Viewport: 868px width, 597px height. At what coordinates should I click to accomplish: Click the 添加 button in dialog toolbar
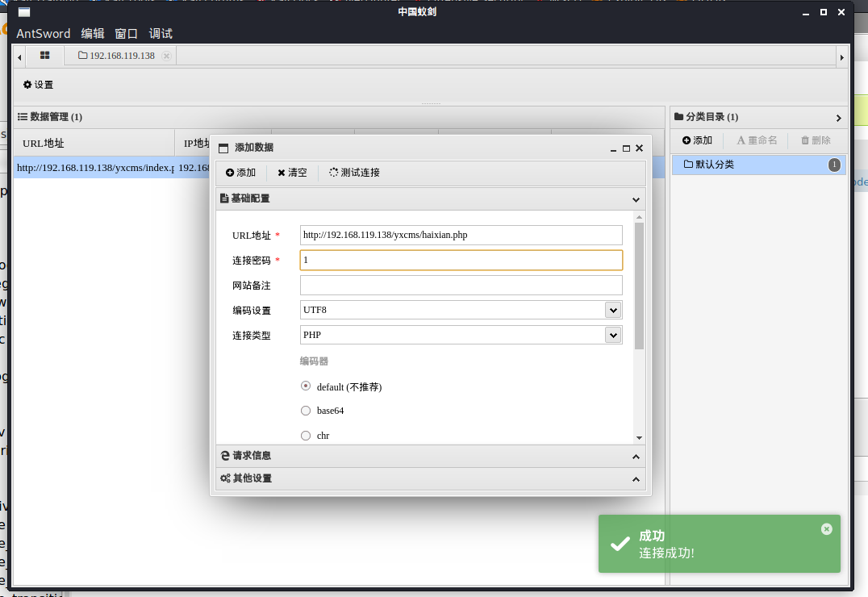241,173
